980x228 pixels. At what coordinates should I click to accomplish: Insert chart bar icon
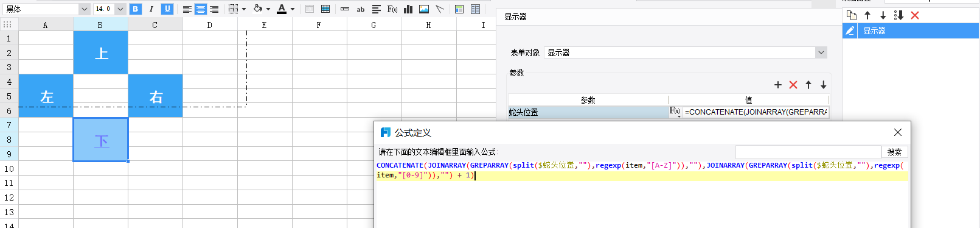pos(408,9)
